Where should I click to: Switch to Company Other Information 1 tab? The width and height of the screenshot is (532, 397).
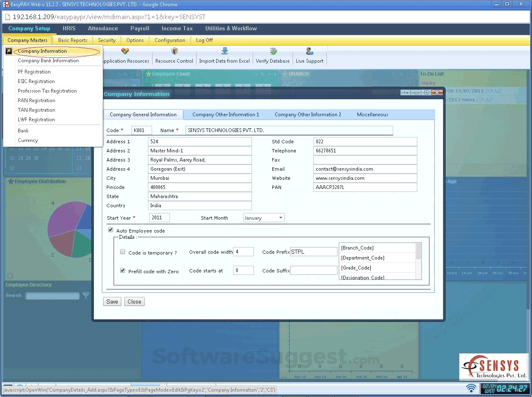coord(225,115)
